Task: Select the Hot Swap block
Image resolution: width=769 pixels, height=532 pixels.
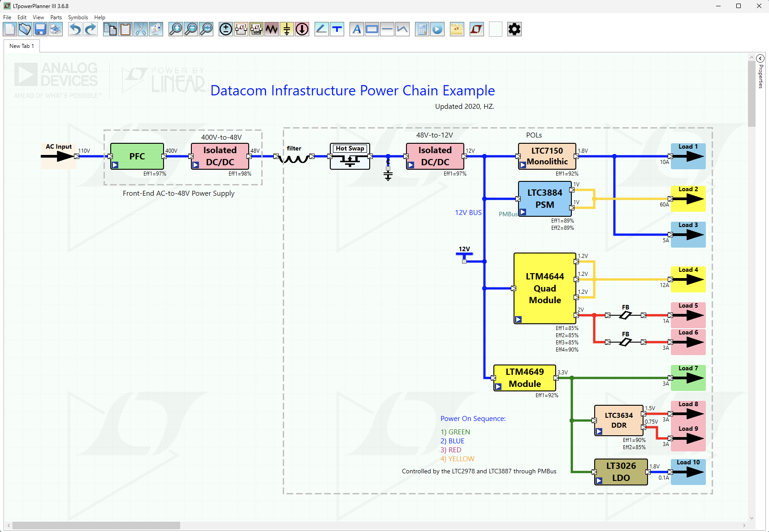Action: pyautogui.click(x=350, y=156)
